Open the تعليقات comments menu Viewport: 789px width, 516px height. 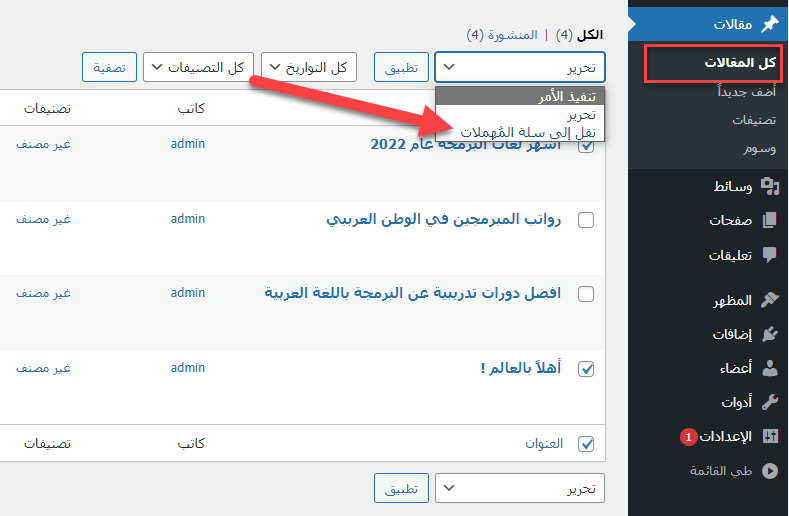tap(708, 255)
